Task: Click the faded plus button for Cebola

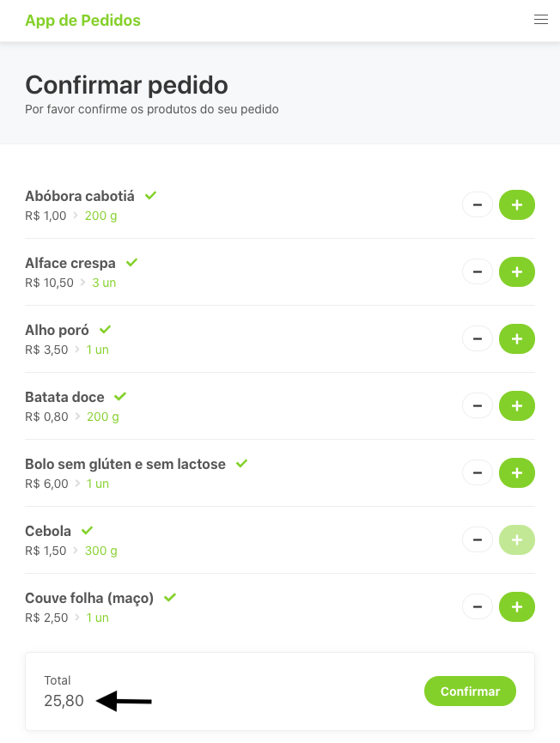Action: click(x=517, y=539)
